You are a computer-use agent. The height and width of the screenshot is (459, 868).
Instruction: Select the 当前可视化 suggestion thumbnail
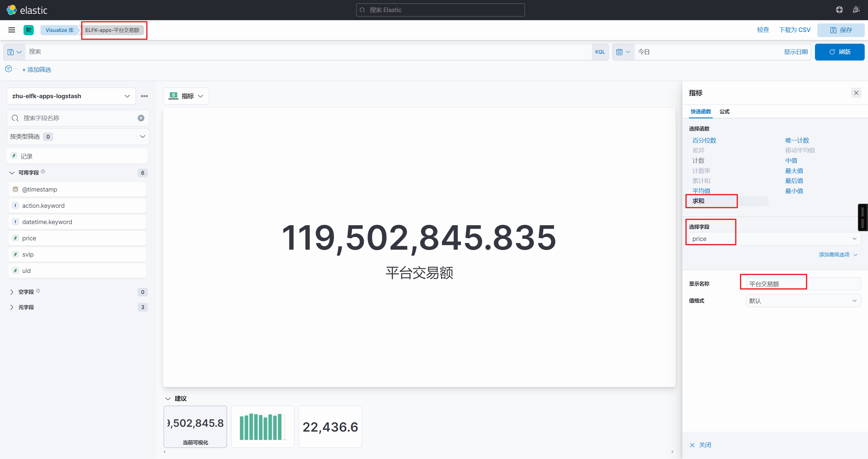coord(195,427)
